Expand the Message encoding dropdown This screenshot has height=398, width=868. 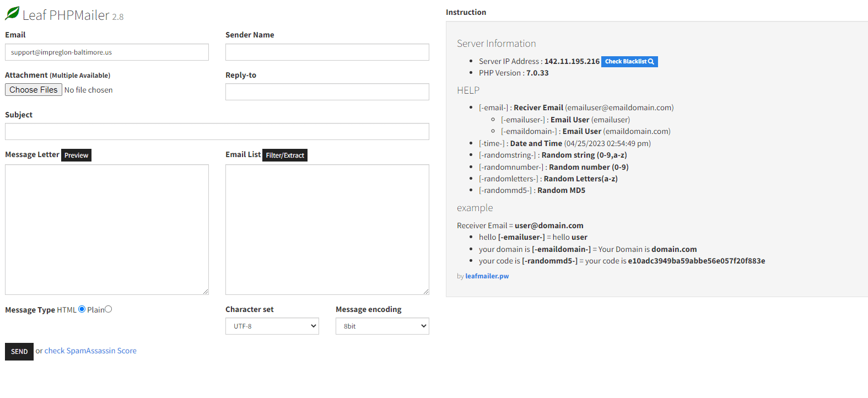point(382,326)
